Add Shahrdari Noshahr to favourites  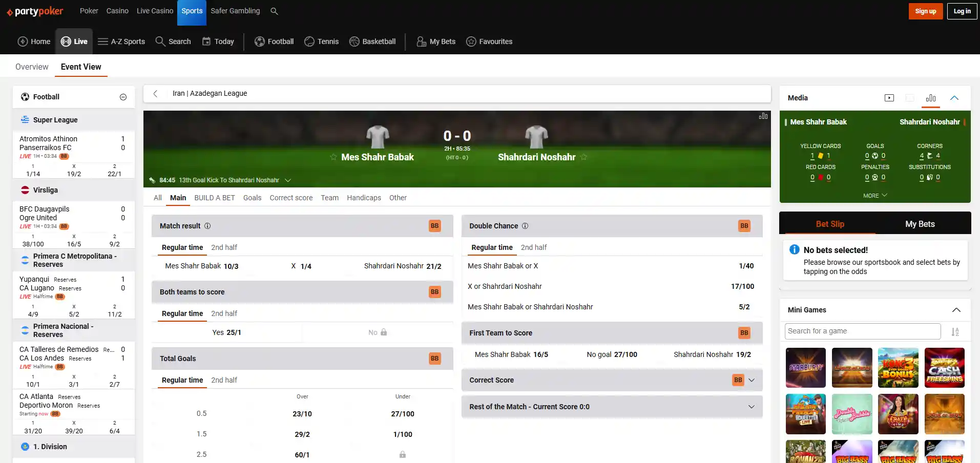click(x=583, y=157)
